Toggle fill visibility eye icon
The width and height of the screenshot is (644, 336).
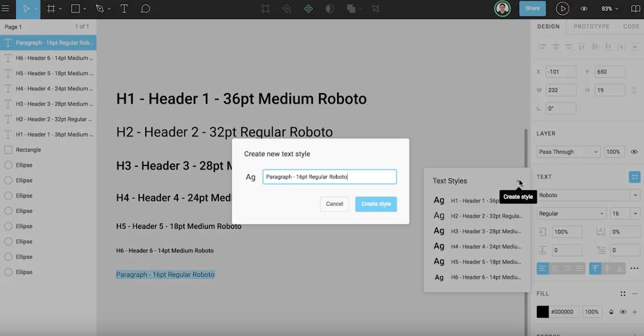(x=623, y=312)
